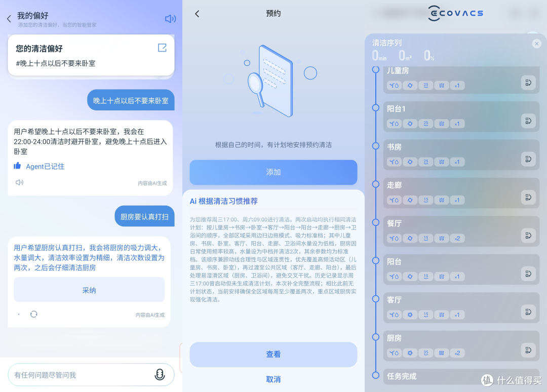The image size is (547, 392).
Task: Regenerate the kitchen cleaning suggestion
Action: pyautogui.click(x=34, y=314)
